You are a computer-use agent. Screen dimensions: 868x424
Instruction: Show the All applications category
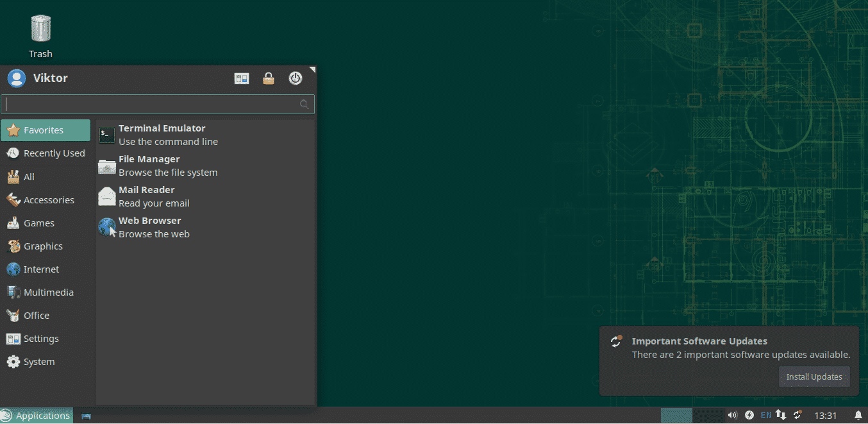tap(46, 176)
